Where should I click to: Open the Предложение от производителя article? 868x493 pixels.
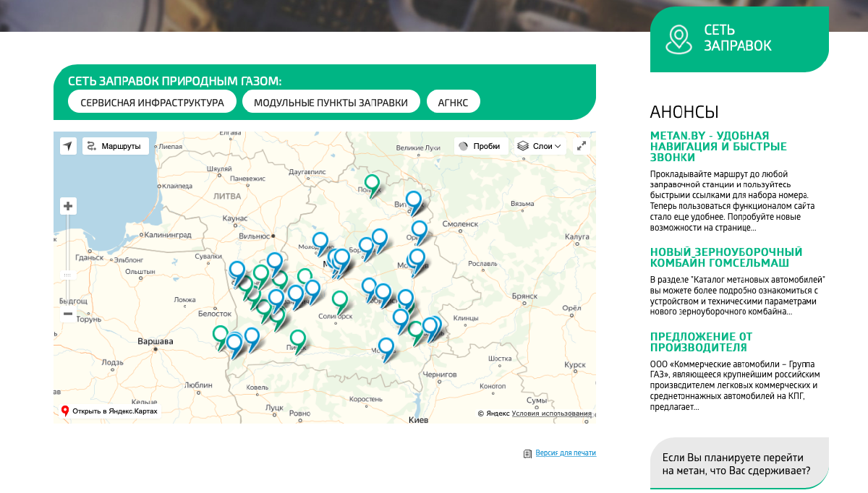[701, 342]
